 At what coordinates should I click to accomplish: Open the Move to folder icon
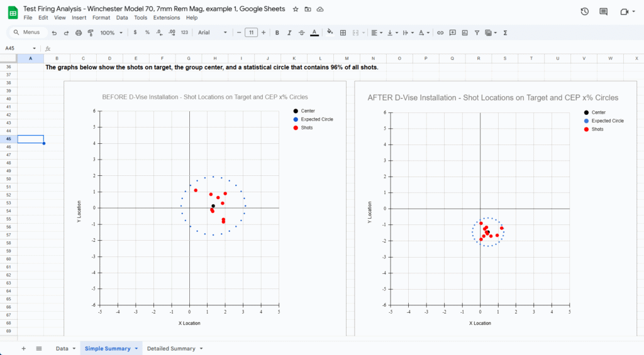pos(308,9)
